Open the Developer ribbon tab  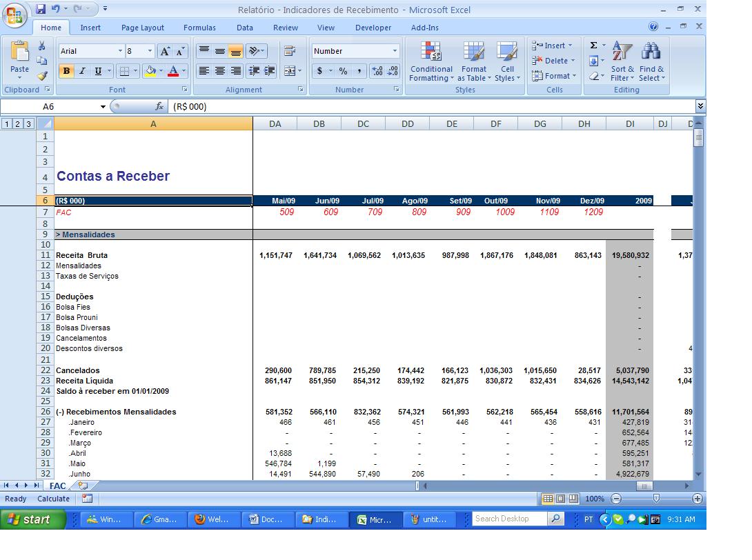373,28
